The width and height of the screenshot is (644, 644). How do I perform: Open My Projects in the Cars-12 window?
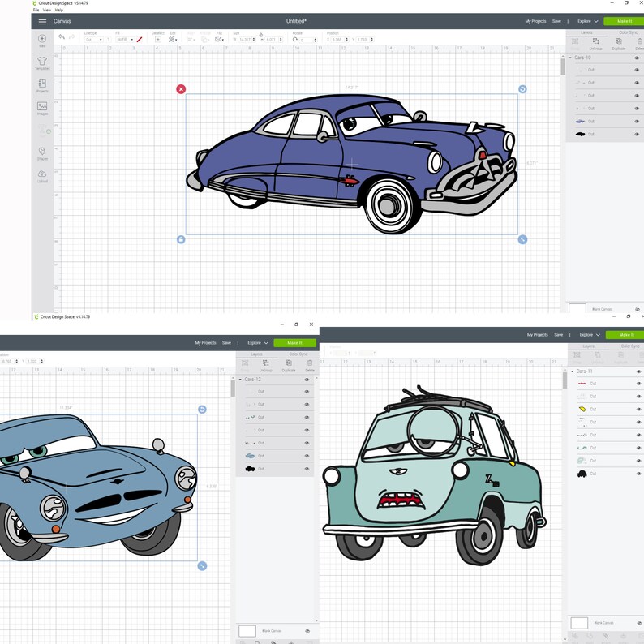205,343
